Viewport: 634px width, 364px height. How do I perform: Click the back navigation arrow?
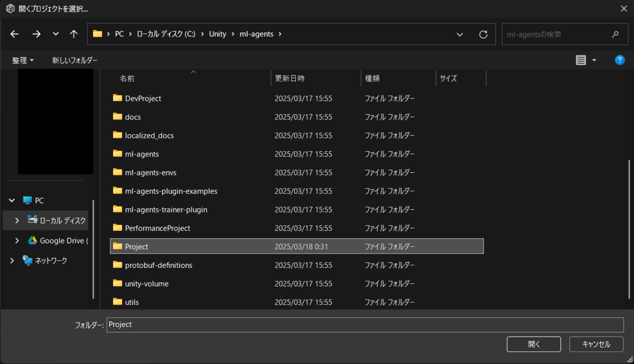tap(14, 34)
